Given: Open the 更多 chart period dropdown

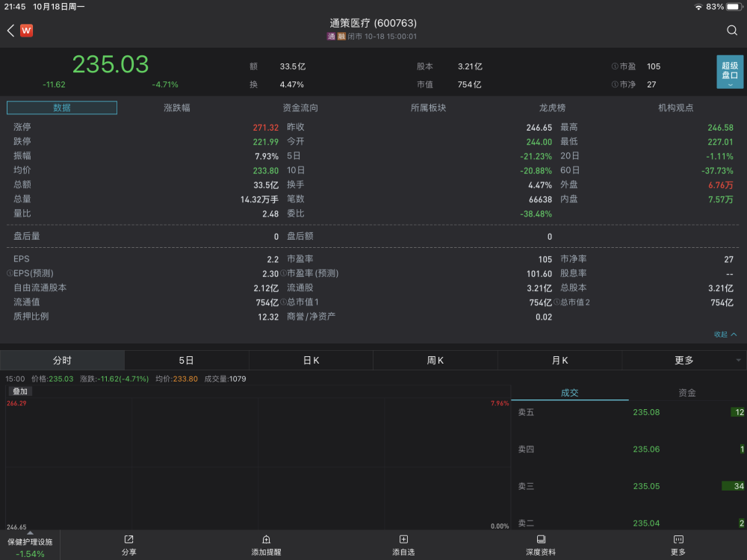Looking at the screenshot, I should (x=684, y=361).
